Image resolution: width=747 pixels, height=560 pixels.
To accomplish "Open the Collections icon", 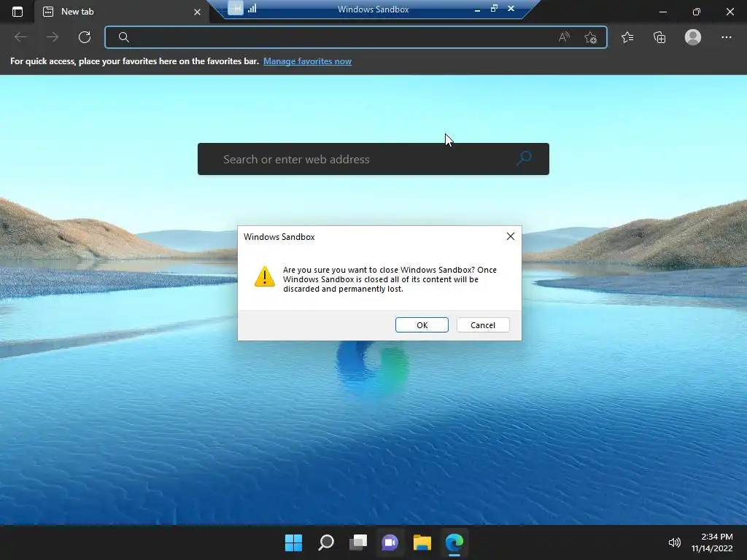I will [659, 37].
